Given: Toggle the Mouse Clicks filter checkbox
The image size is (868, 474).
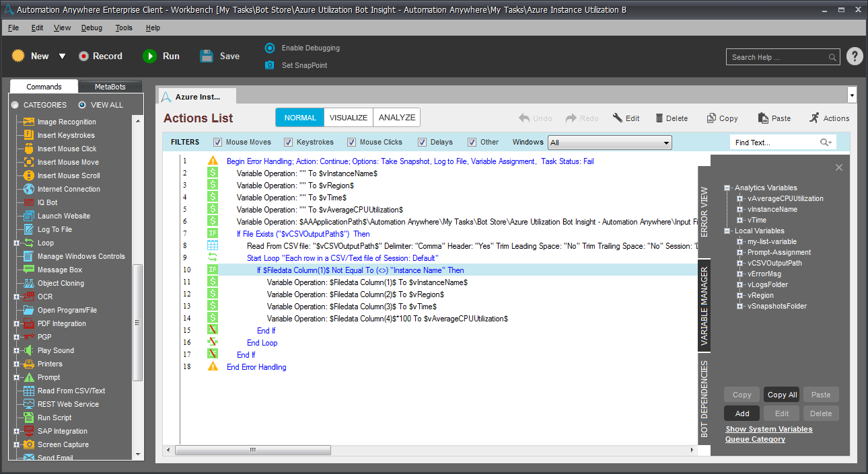Looking at the screenshot, I should (351, 143).
